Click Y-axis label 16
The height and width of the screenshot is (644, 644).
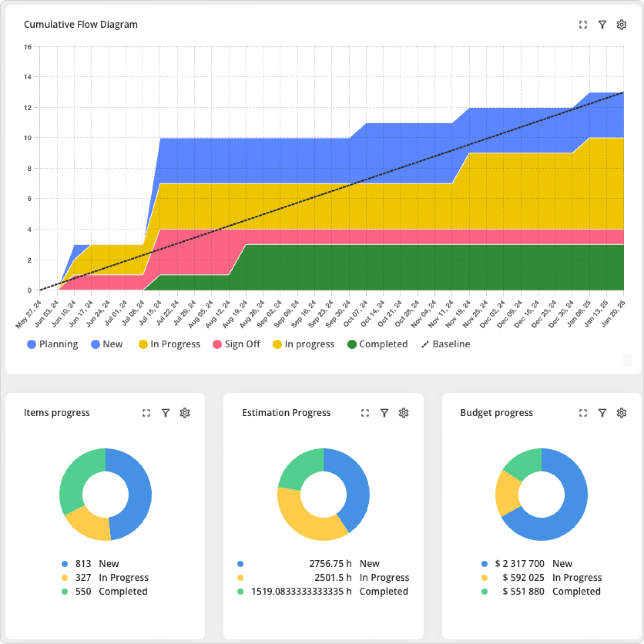[x=27, y=47]
